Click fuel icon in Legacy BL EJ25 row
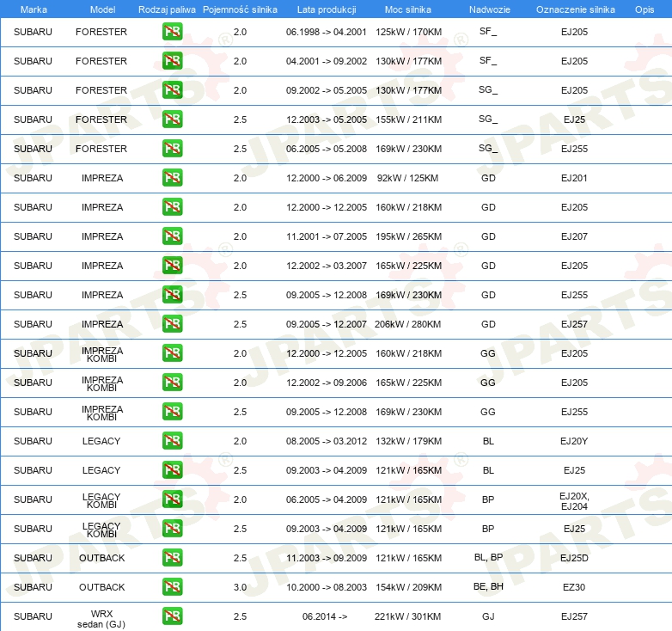672x631 pixels. tap(172, 470)
